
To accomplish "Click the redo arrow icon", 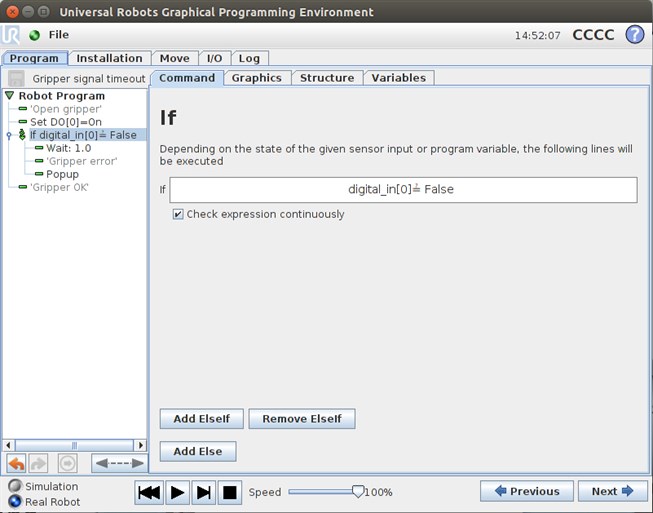I will click(x=38, y=463).
